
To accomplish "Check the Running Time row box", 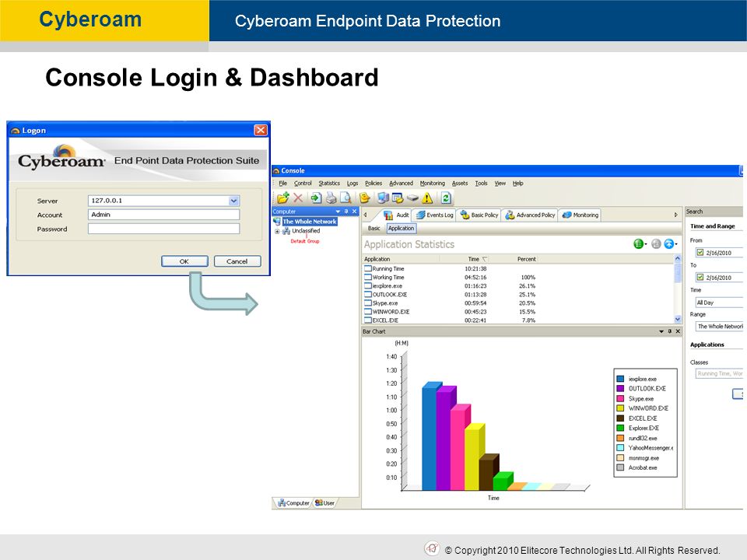I will (x=368, y=268).
